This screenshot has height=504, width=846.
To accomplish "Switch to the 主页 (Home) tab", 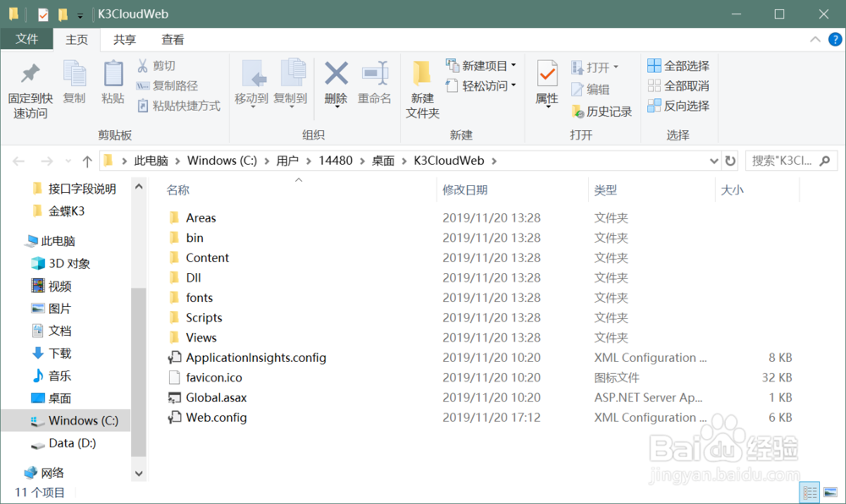I will tap(77, 40).
